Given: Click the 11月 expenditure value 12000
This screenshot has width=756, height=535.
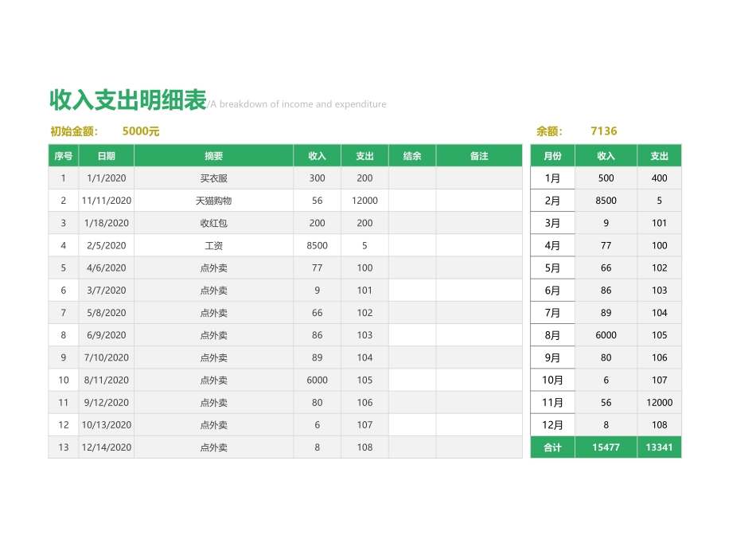Looking at the screenshot, I should [659, 403].
